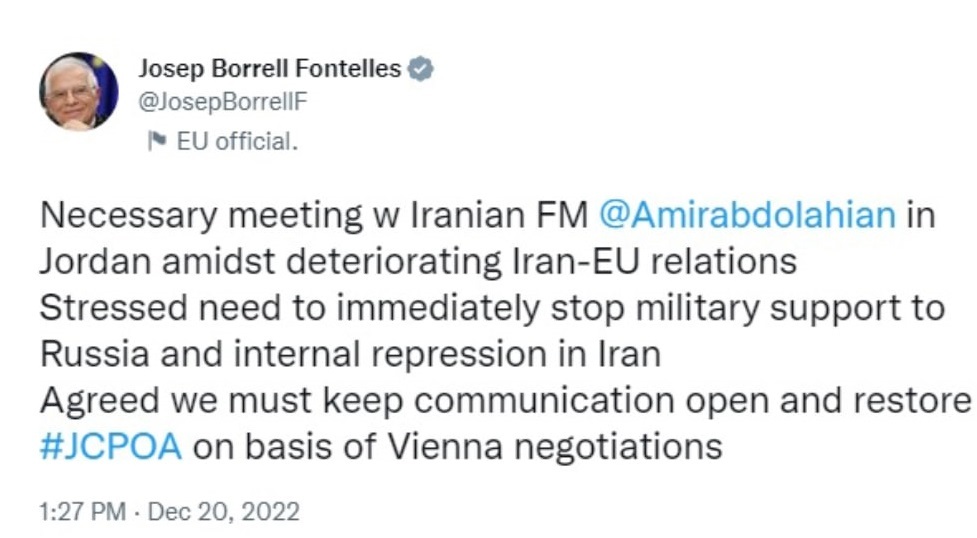Screen dimensions: 977x538
Task: Click the 'Jordan amidst deteriorating Iran-EU relations' line
Action: pyautogui.click(x=417, y=262)
